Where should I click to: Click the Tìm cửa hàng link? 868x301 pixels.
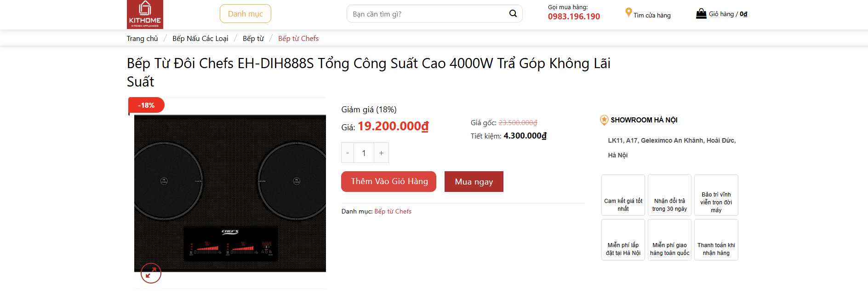click(x=652, y=15)
